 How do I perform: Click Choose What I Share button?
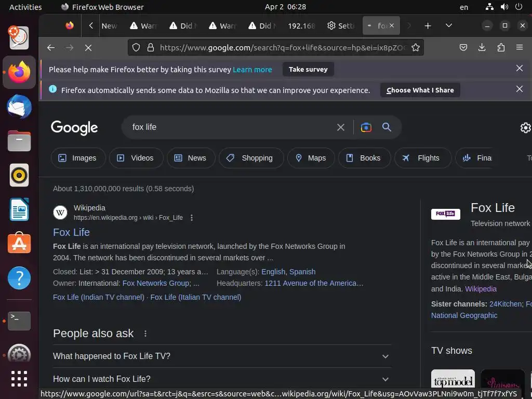420,90
